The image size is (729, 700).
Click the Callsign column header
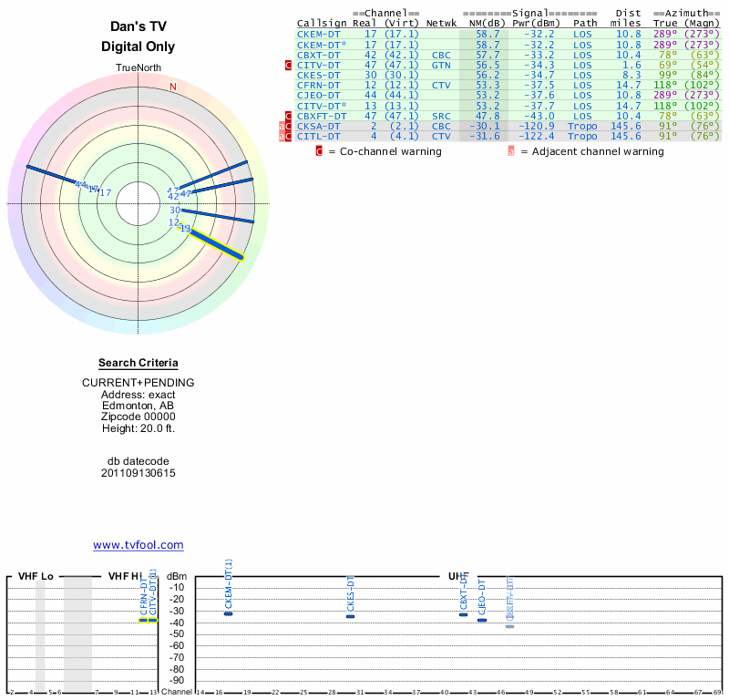click(322, 23)
